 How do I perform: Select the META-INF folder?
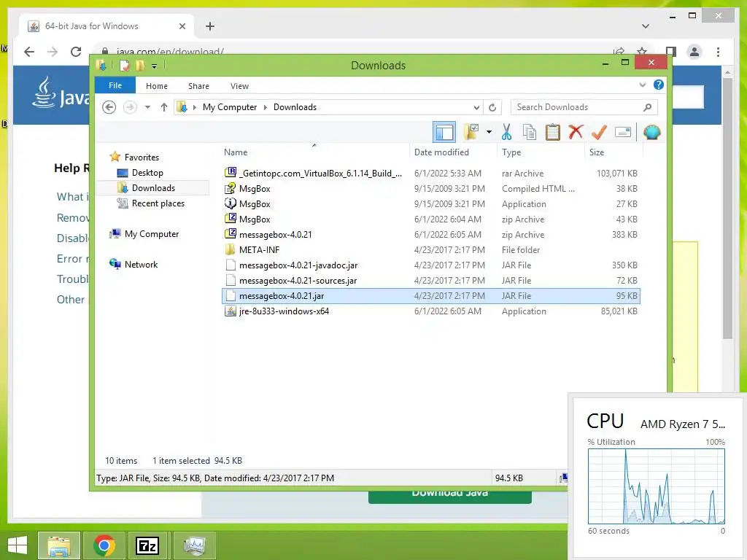tap(431, 249)
